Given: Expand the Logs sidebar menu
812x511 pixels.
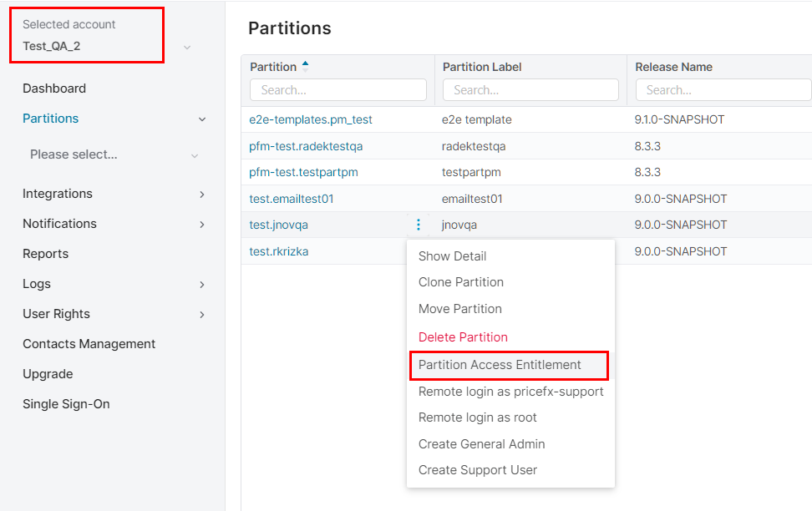Looking at the screenshot, I should coord(201,285).
